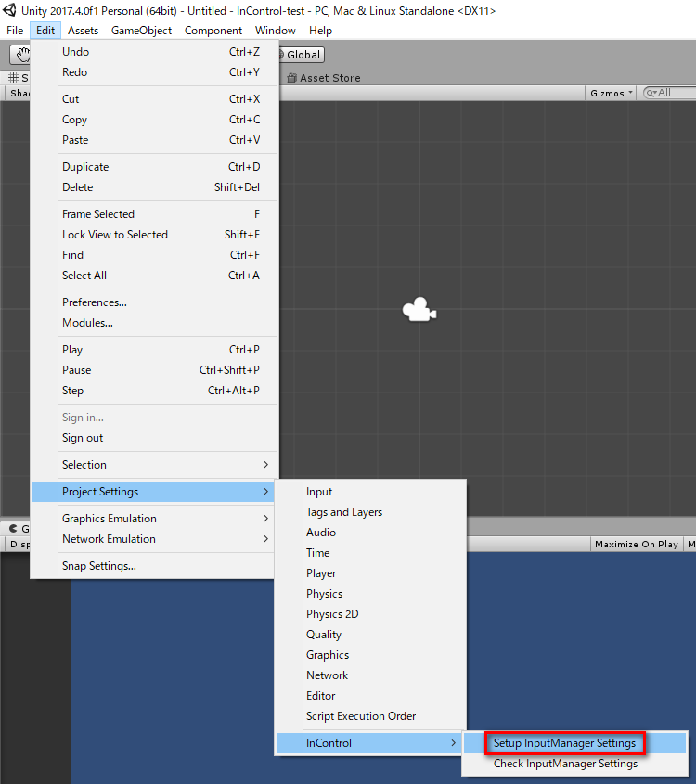
Task: Open Modules... from Edit menu
Action: 153,323
